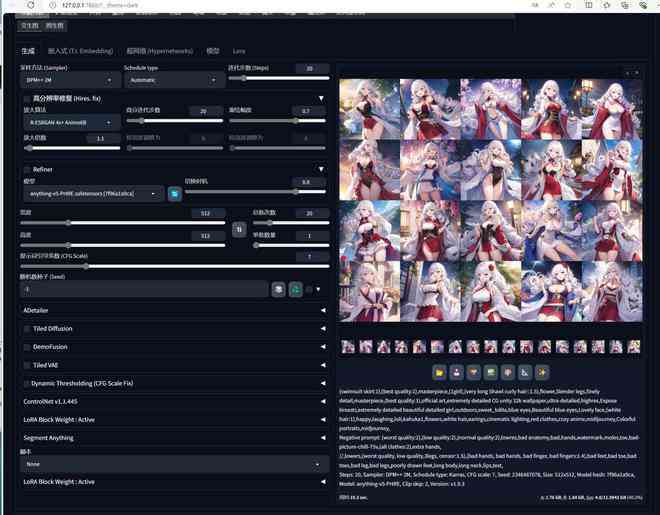This screenshot has width=660, height=515.
Task: Enable the Refiner checkbox
Action: pos(27,170)
